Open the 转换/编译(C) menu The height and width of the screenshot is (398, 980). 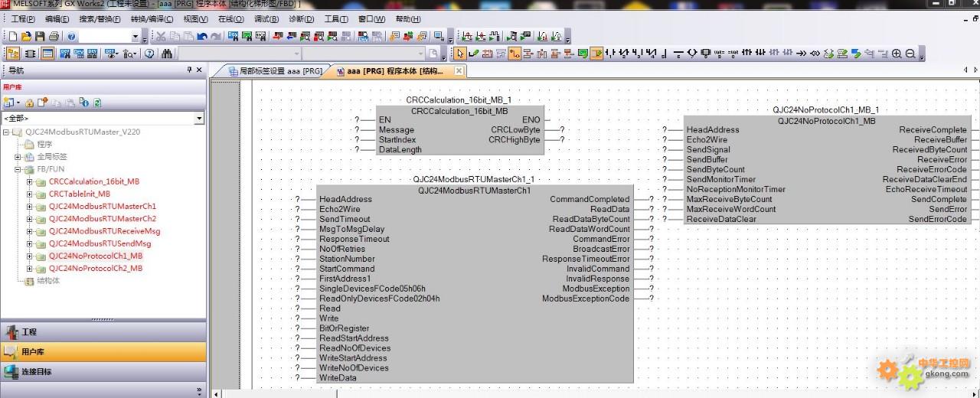click(x=152, y=19)
